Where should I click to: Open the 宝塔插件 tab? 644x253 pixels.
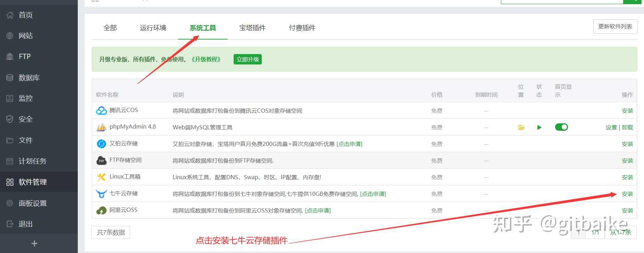click(x=252, y=28)
